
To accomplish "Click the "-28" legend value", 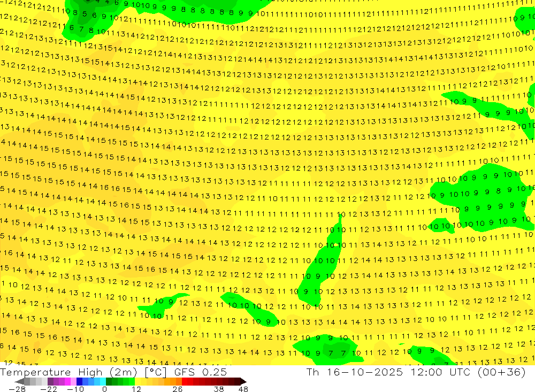I will click(x=17, y=389).
